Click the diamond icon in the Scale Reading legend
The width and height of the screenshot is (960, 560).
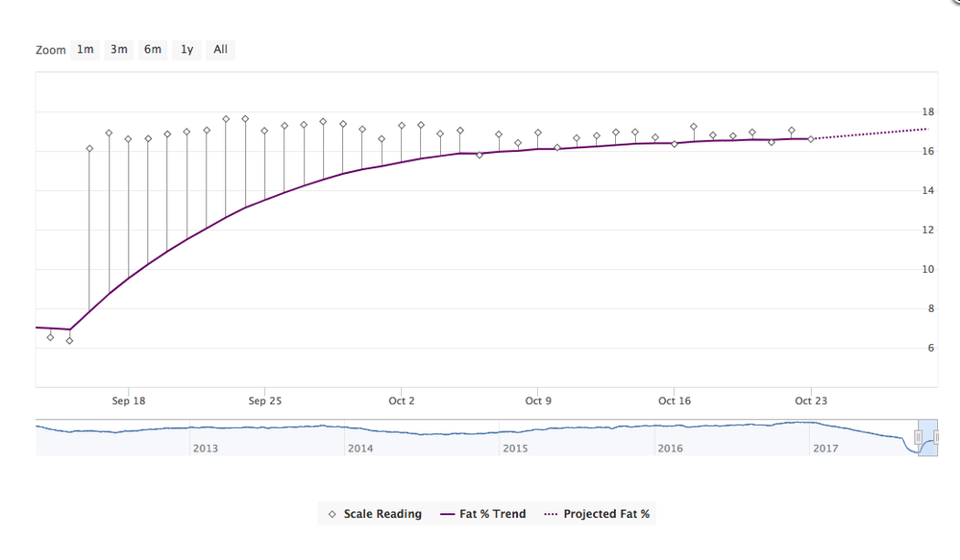pos(332,514)
